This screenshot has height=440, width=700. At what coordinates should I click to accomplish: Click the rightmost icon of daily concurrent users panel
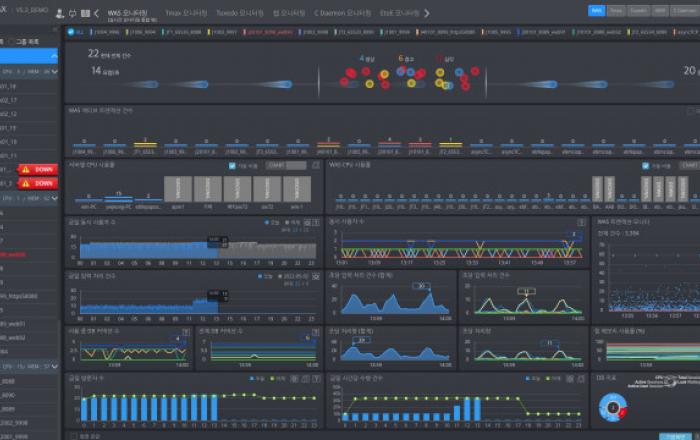pos(316,222)
